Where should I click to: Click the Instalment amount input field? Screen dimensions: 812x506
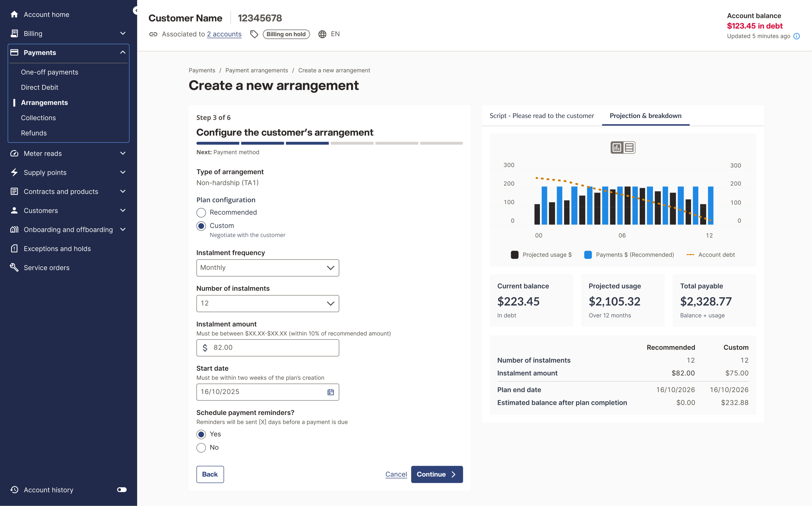click(268, 348)
